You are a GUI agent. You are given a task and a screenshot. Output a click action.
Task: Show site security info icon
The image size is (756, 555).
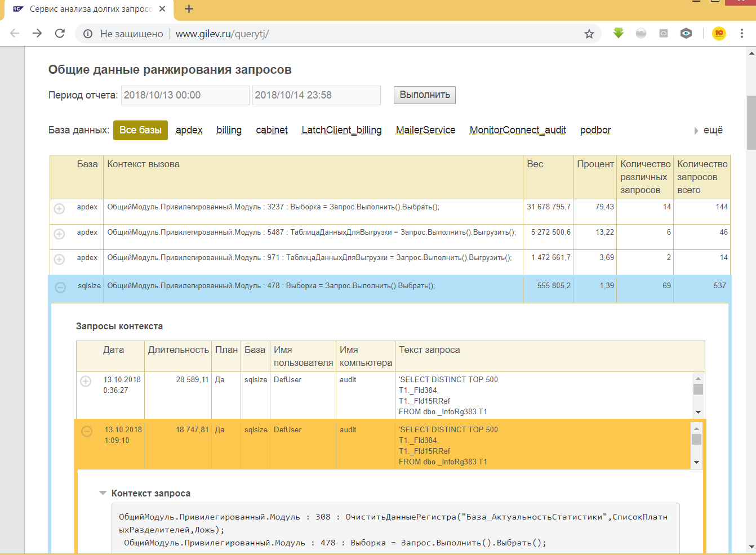pos(88,34)
